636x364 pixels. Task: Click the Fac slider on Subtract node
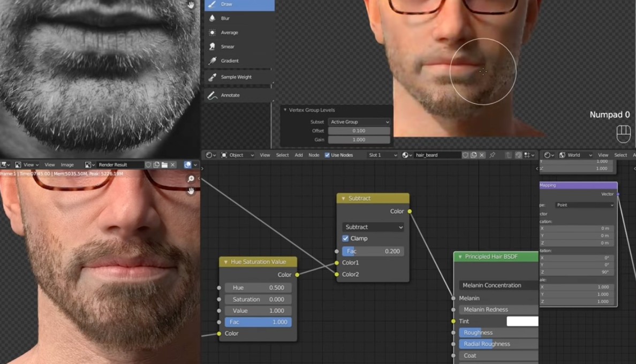373,251
